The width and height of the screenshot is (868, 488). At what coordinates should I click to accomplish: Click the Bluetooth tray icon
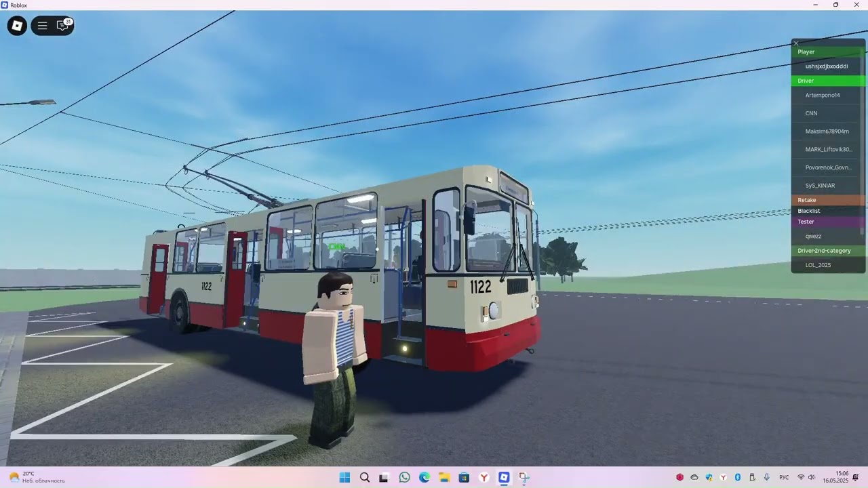(737, 477)
